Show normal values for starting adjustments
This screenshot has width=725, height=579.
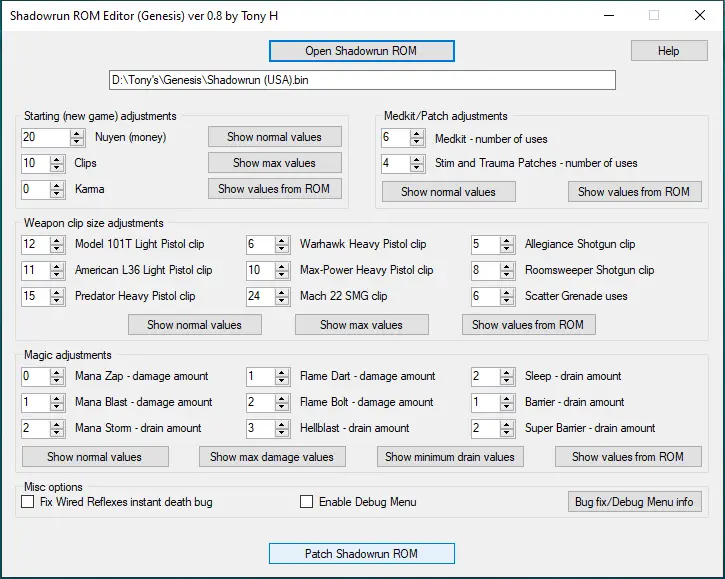pos(275,137)
